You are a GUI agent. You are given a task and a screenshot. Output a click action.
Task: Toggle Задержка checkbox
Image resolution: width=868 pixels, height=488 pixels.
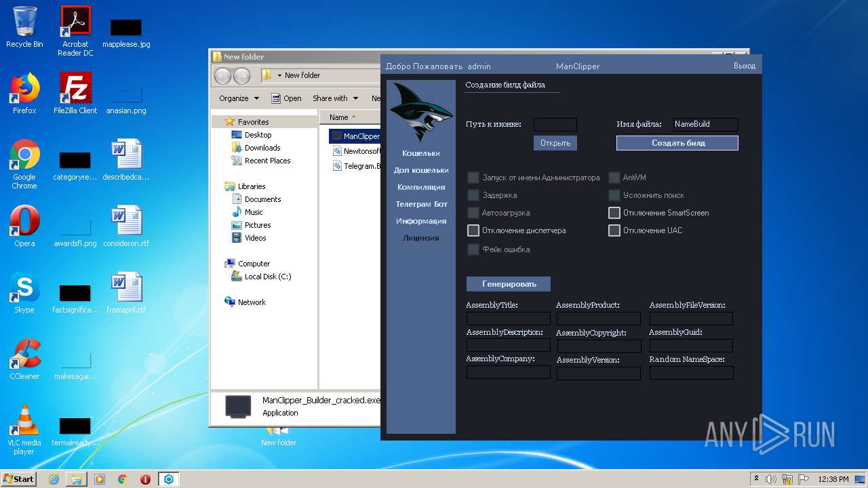pyautogui.click(x=473, y=195)
